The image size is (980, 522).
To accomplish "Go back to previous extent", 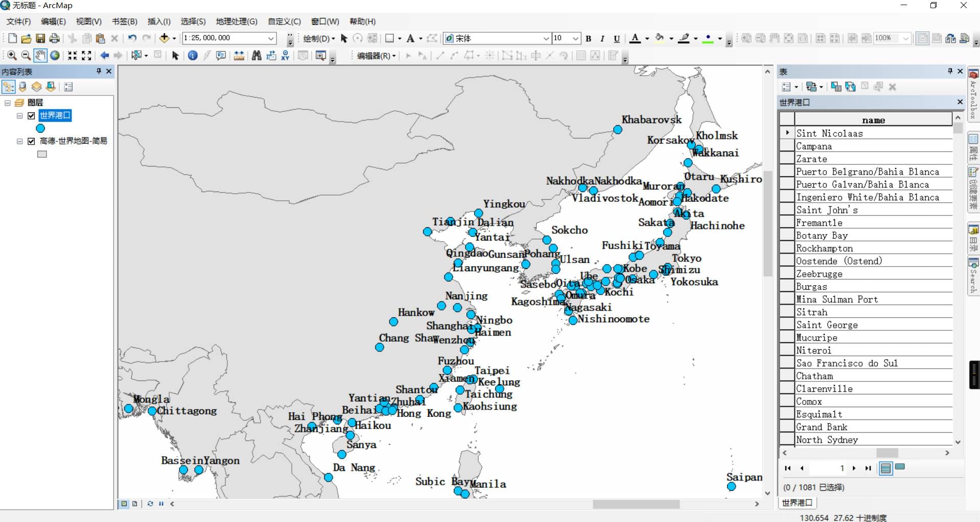I will [x=105, y=55].
